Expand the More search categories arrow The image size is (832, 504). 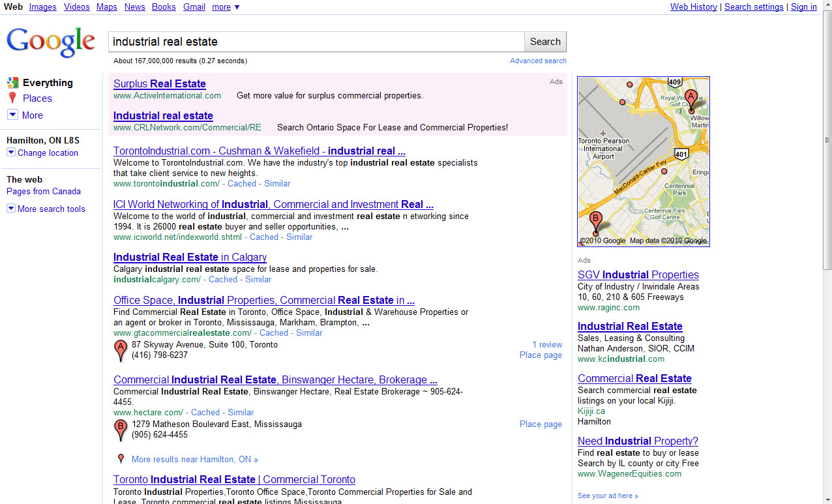tap(12, 115)
